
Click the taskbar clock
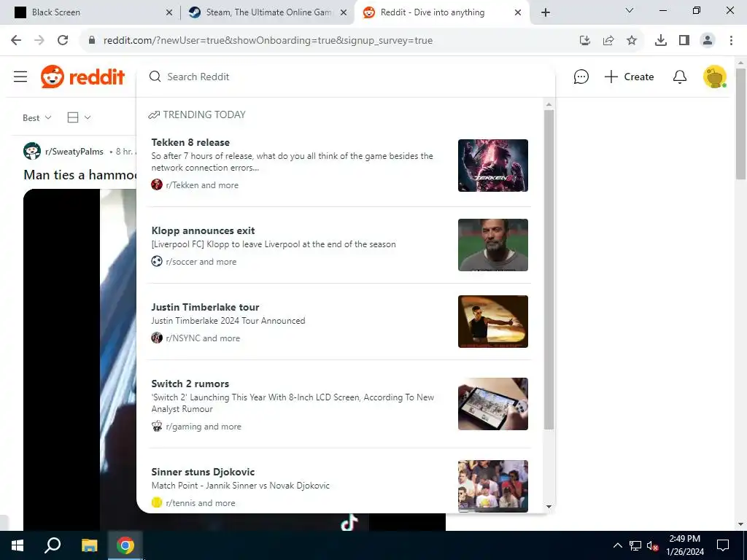[x=684, y=545]
